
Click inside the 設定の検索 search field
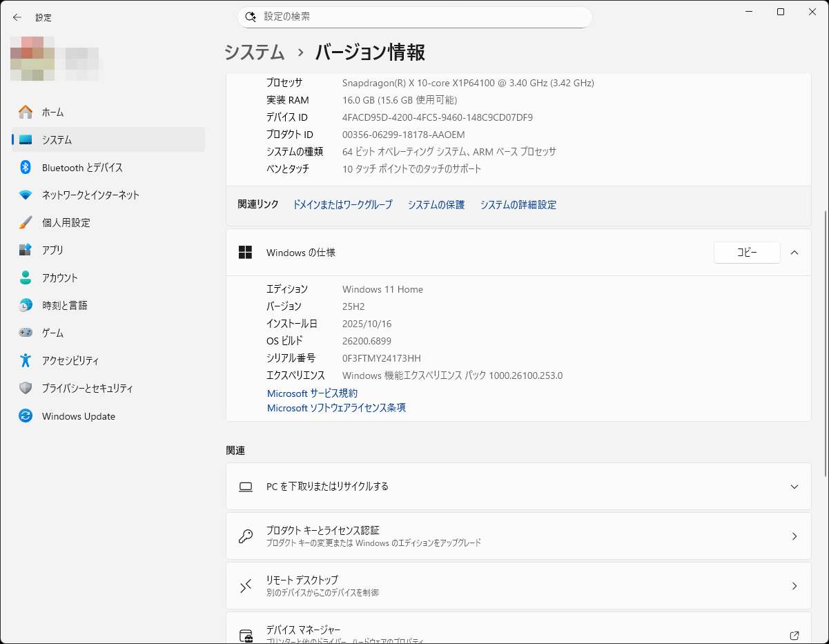(x=414, y=17)
